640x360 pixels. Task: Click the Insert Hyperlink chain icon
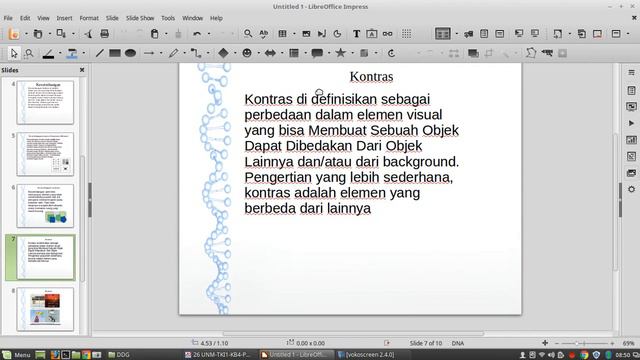[x=387, y=34]
